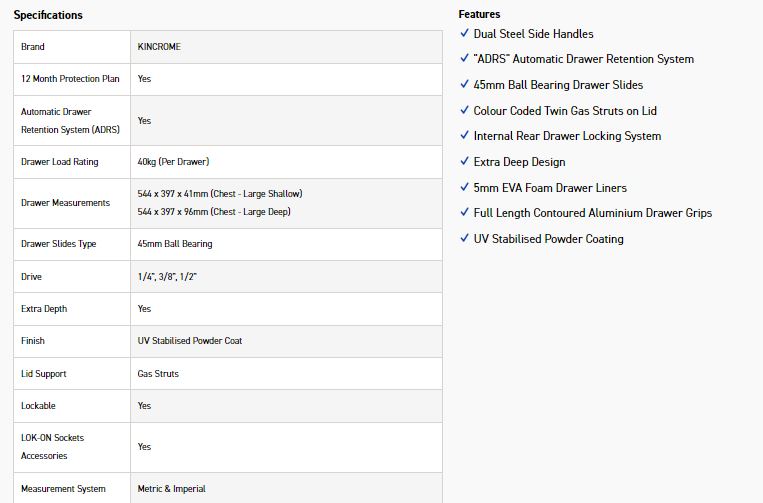The height and width of the screenshot is (503, 763).
Task: Click the checkmark beside Internal Rear Drawer Locking System
Action: [x=464, y=136]
